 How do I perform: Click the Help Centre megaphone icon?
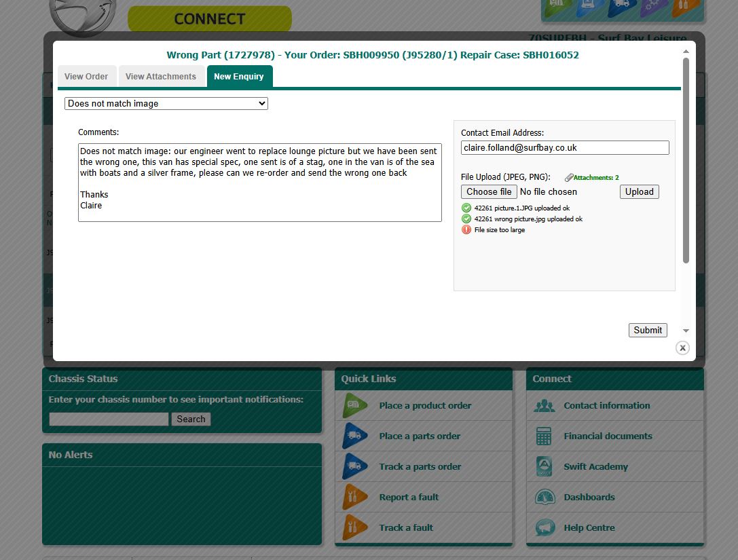545,528
